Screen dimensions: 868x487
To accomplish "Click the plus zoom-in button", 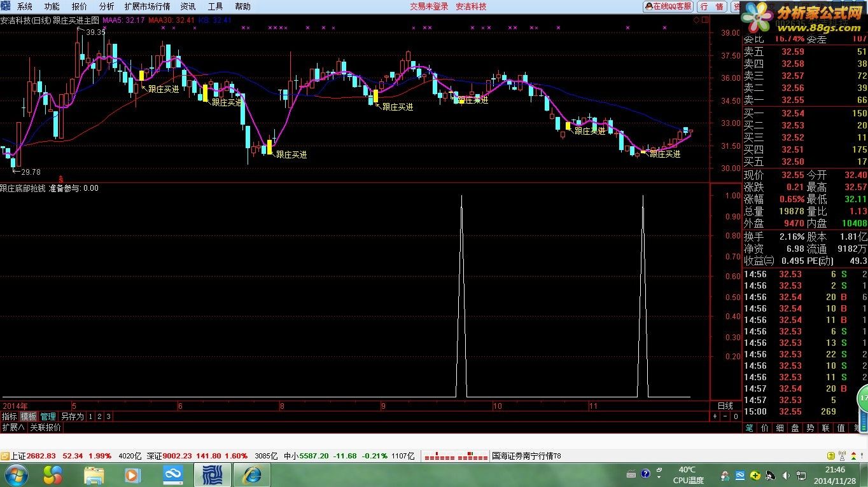I will pos(715,416).
